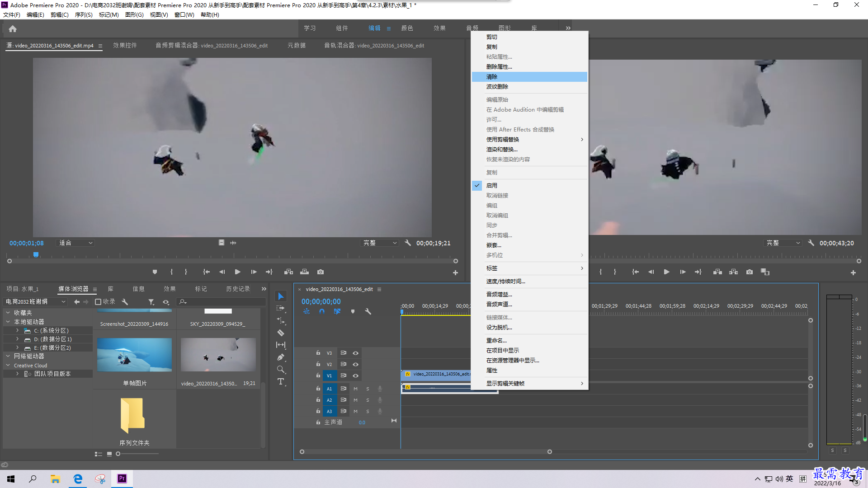Select the Razor tool
This screenshot has height=488, width=868.
pyautogui.click(x=281, y=333)
